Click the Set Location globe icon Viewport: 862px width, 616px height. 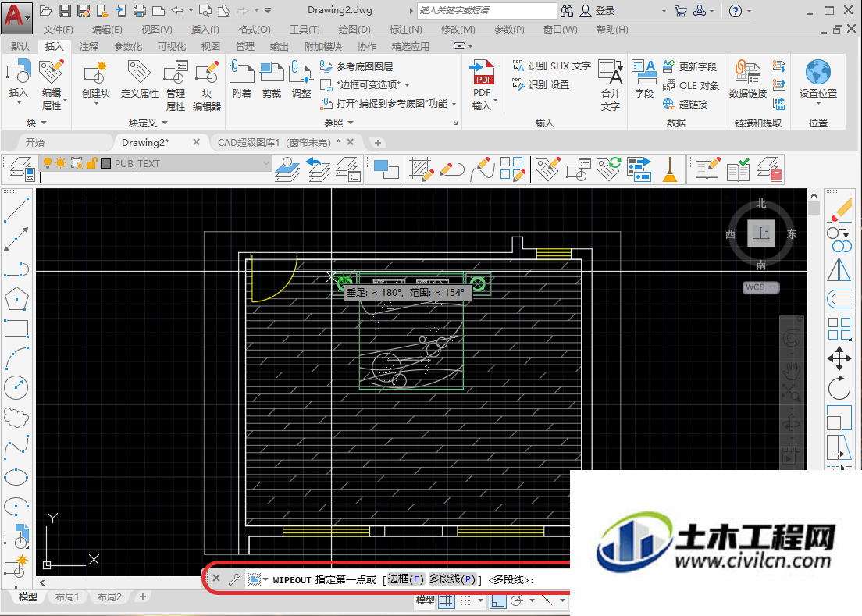[x=818, y=72]
